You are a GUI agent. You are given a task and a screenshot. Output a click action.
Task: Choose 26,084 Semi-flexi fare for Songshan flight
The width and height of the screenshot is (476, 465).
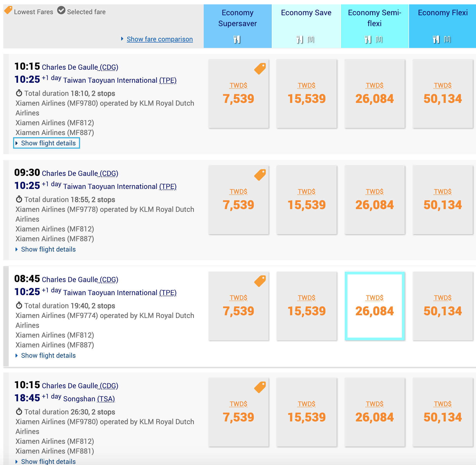click(375, 412)
